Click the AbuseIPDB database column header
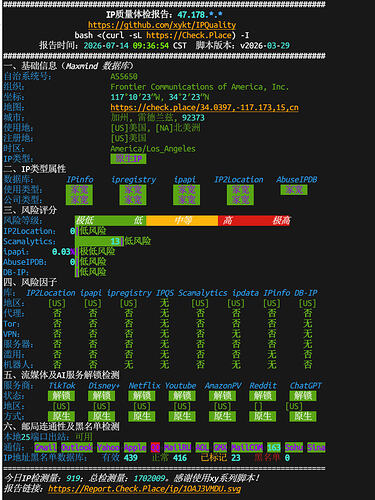The image size is (375, 500). [x=297, y=180]
